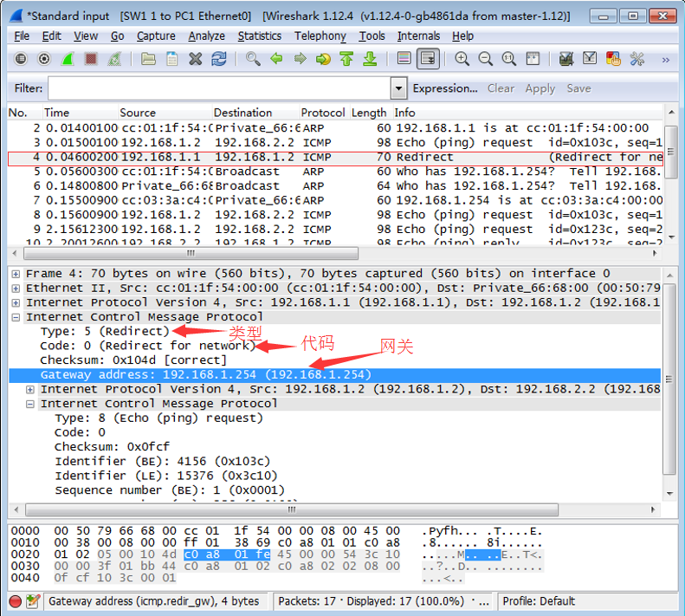This screenshot has height=616, width=685.
Task: Save the display filter
Action: tap(578, 88)
